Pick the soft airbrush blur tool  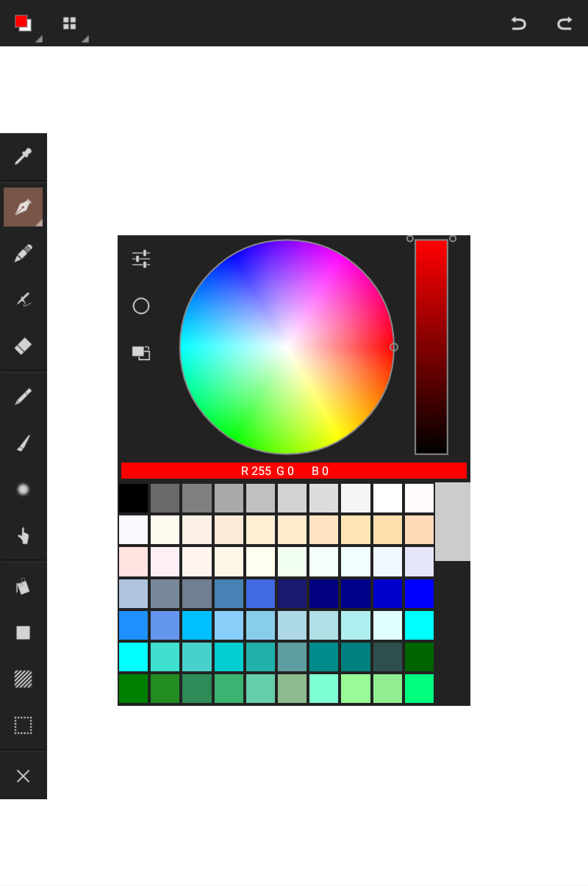tap(24, 489)
